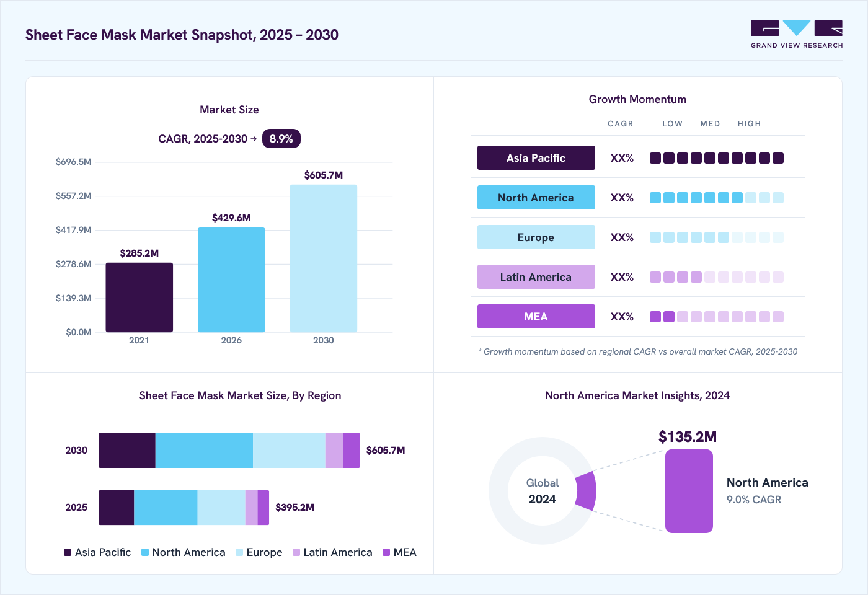
Task: Click the 9.0% CAGR text
Action: [x=754, y=500]
